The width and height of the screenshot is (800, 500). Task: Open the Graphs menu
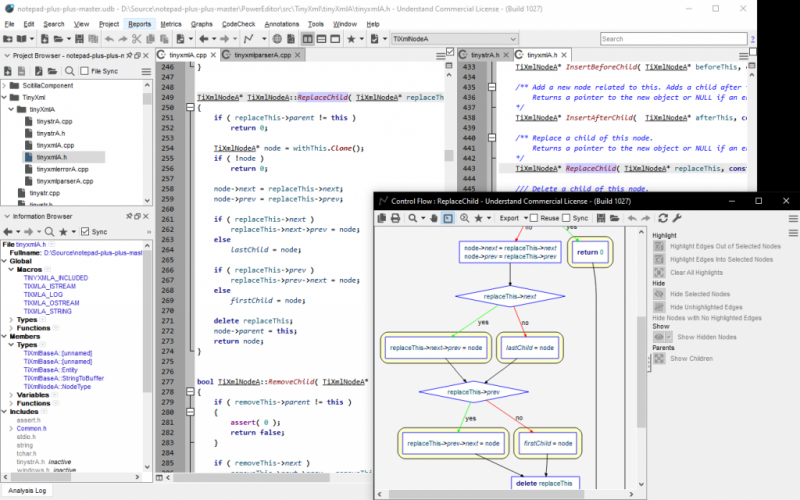tap(201, 23)
